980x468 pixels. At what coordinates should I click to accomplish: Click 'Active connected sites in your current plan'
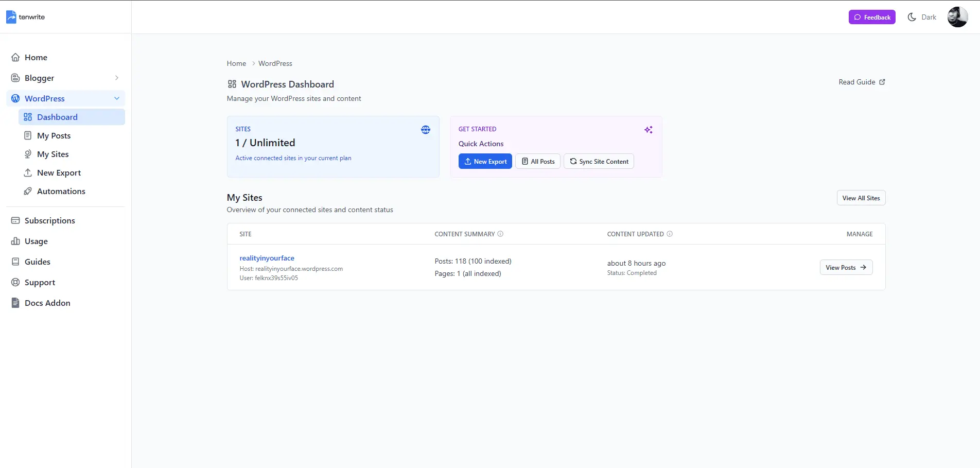pos(293,158)
